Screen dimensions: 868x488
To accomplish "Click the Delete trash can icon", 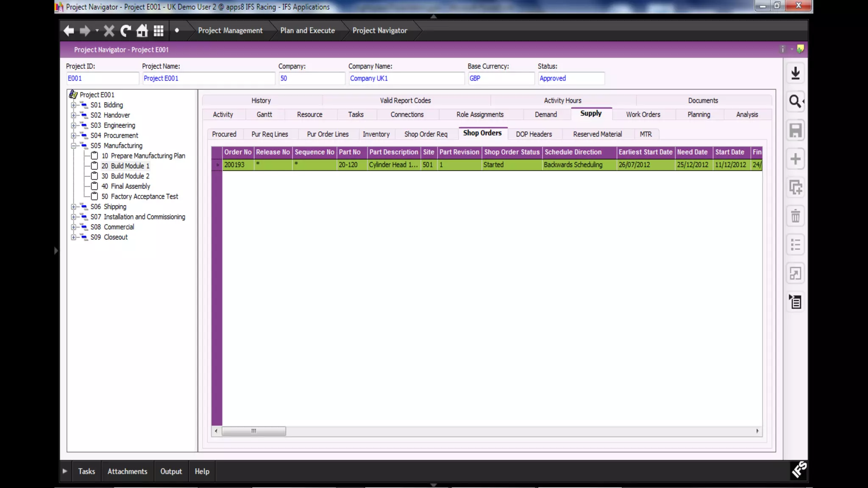I will click(795, 216).
